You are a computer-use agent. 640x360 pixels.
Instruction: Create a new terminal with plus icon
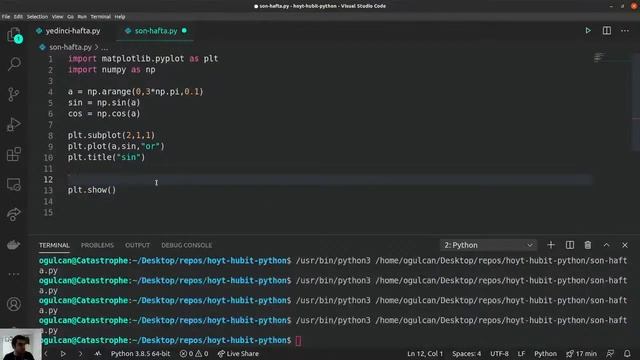[551, 245]
